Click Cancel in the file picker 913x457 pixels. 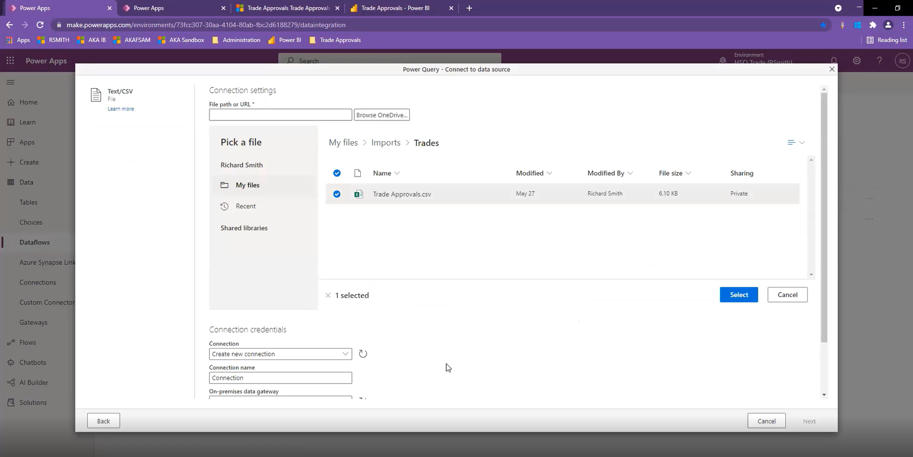(787, 295)
